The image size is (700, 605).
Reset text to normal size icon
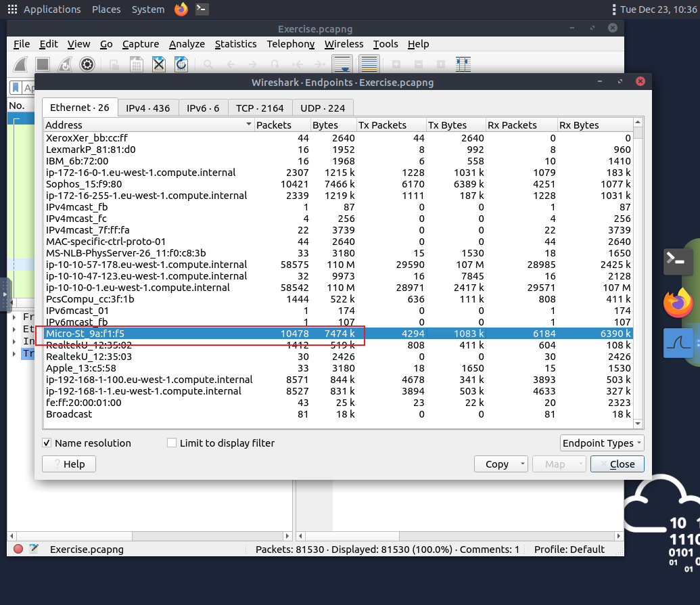(440, 64)
